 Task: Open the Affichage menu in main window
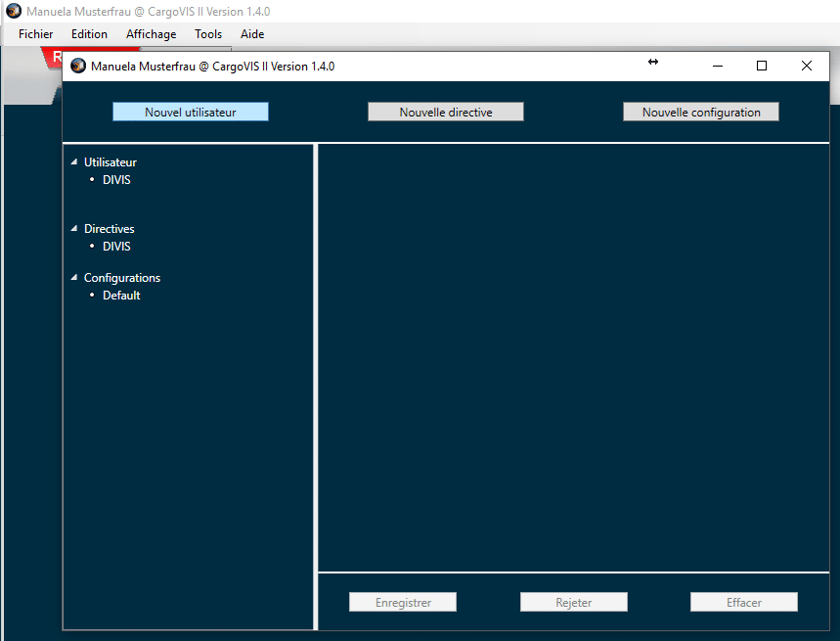151,34
